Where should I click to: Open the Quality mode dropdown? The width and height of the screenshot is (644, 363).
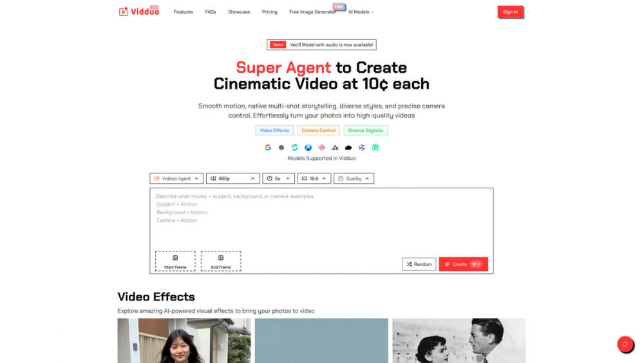point(354,179)
